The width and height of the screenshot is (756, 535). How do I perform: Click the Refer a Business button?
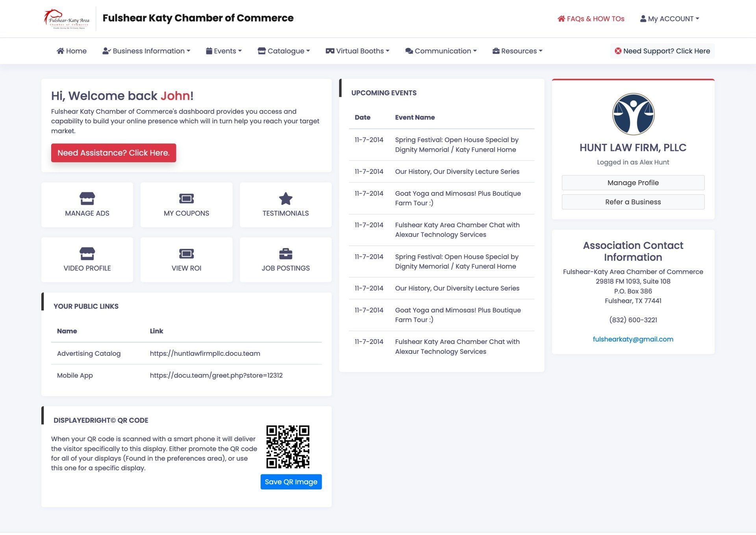coord(633,202)
